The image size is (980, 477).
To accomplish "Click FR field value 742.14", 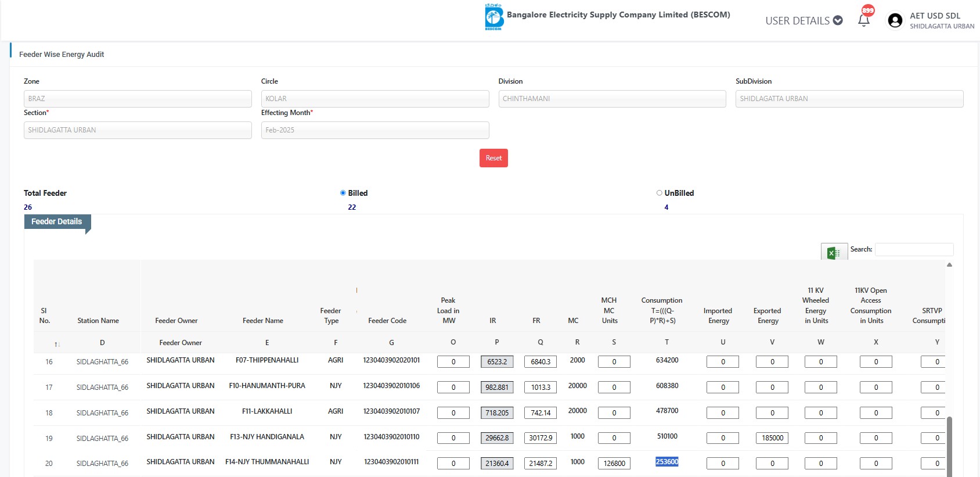I will 541,413.
